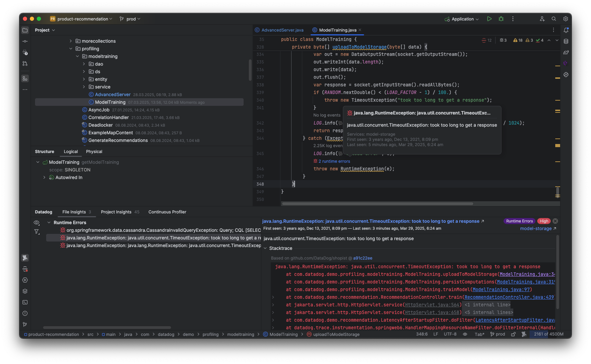
Task: Open Search Everywhere magnifier
Action: [554, 19]
